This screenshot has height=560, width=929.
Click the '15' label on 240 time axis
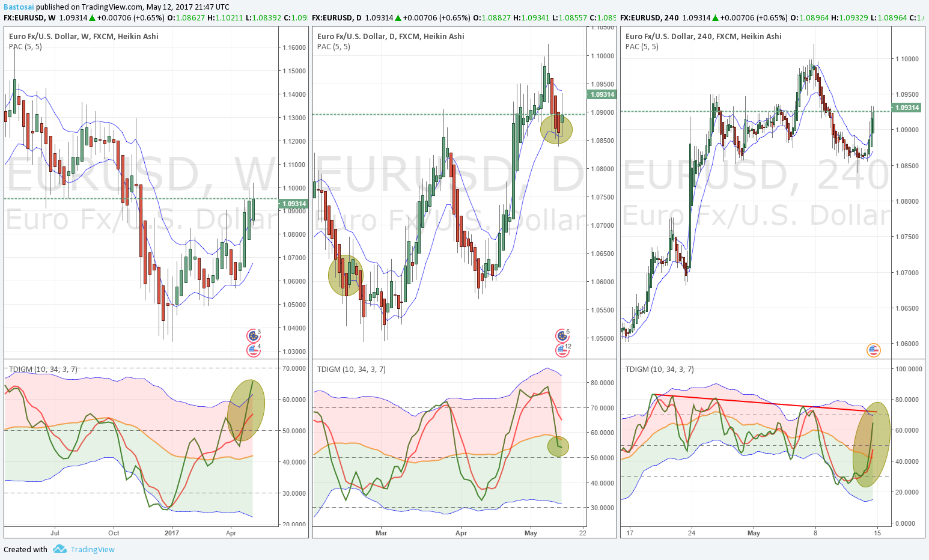tap(877, 532)
